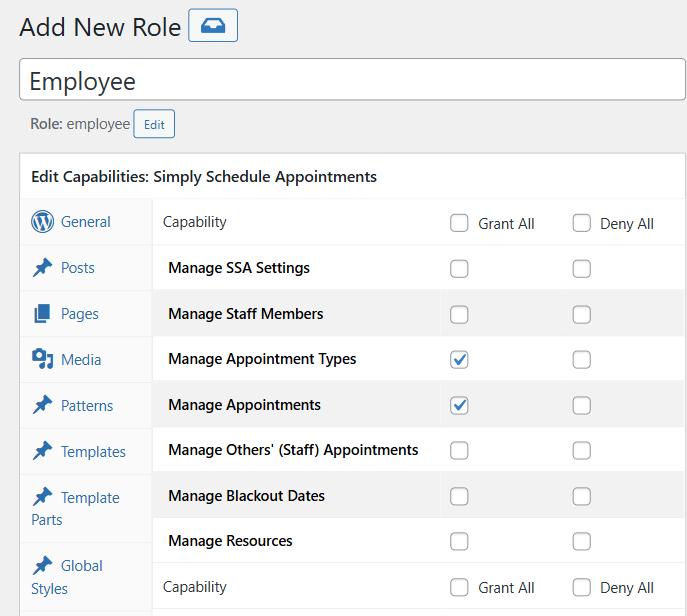
Task: Deny Manage Others' (Staff) Appointments capability
Action: pyautogui.click(x=581, y=450)
